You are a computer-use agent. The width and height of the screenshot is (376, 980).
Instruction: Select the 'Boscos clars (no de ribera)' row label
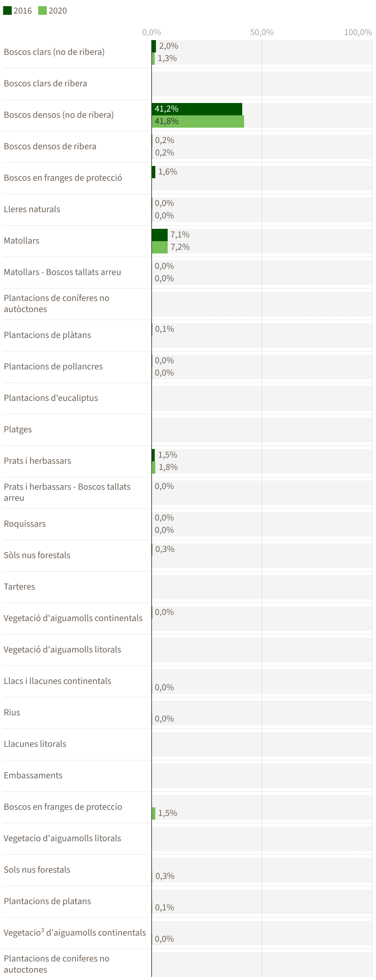54,52
